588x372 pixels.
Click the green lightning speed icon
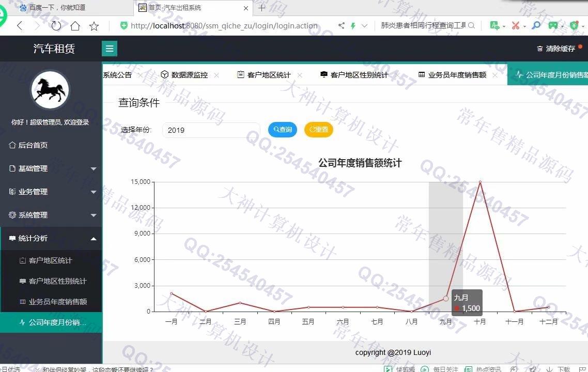coord(353,25)
